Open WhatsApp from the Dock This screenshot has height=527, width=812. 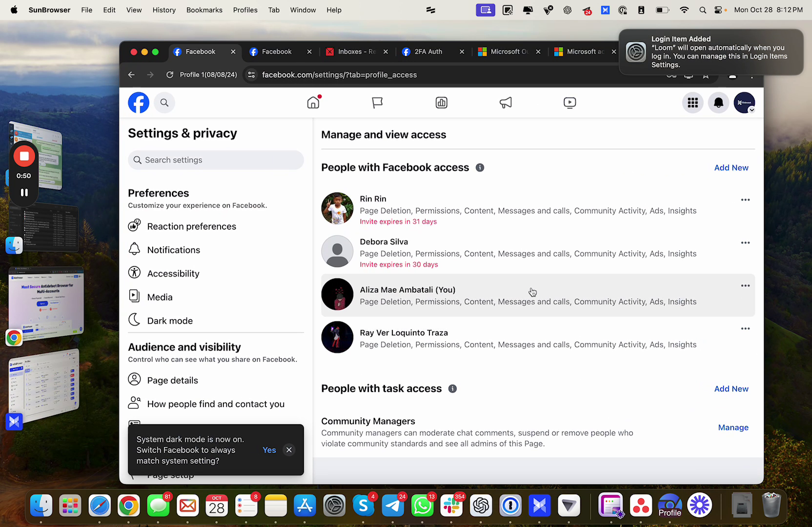point(422,506)
